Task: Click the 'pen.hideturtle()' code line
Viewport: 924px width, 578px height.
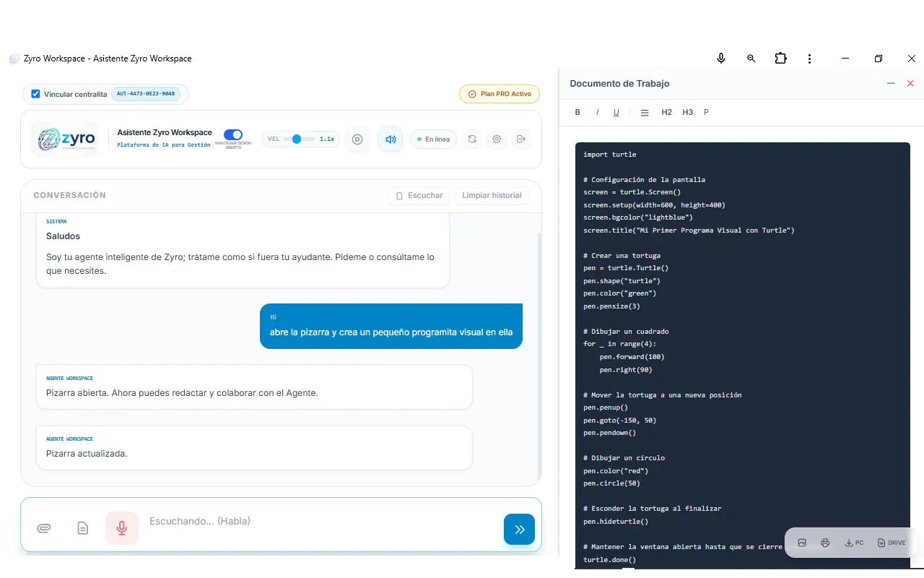Action: [616, 521]
